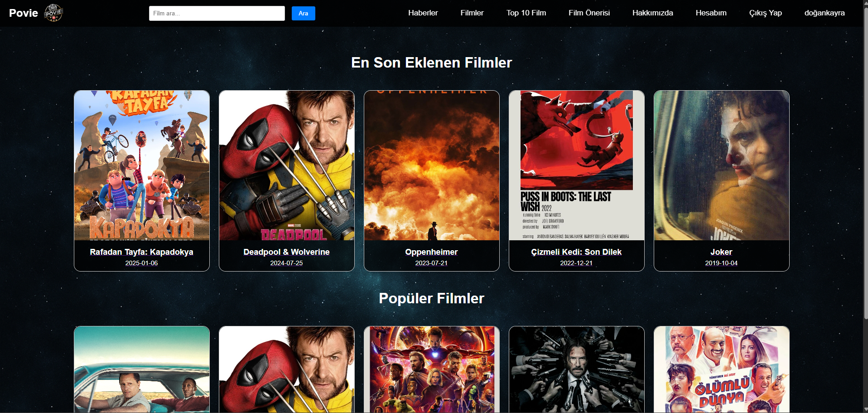868x413 pixels.
Task: View the Top 10 Film list
Action: tap(526, 13)
